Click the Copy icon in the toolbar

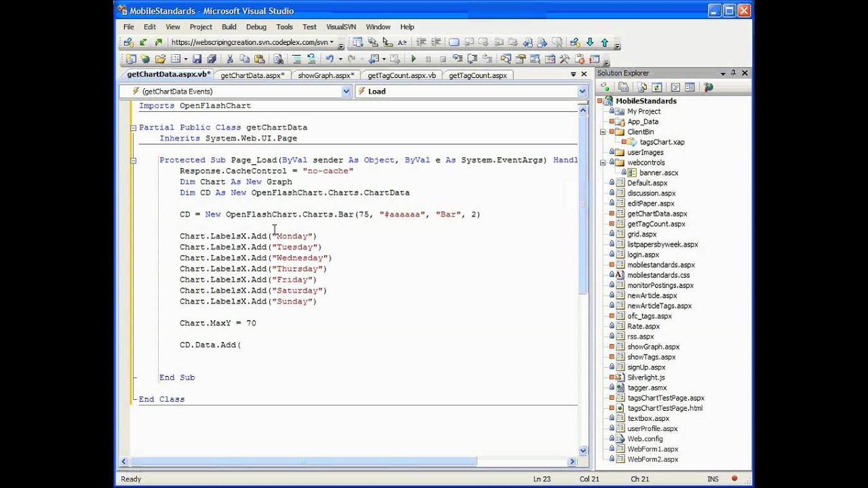pos(244,59)
